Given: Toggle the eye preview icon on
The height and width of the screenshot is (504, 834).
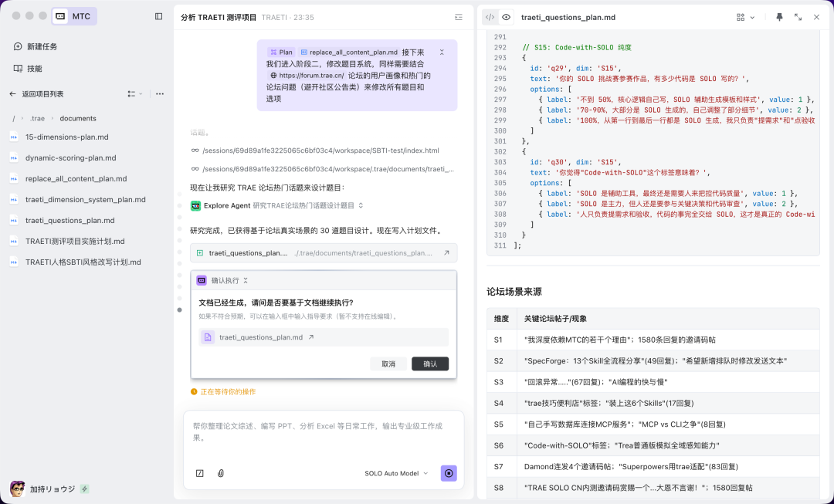Looking at the screenshot, I should tap(507, 16).
